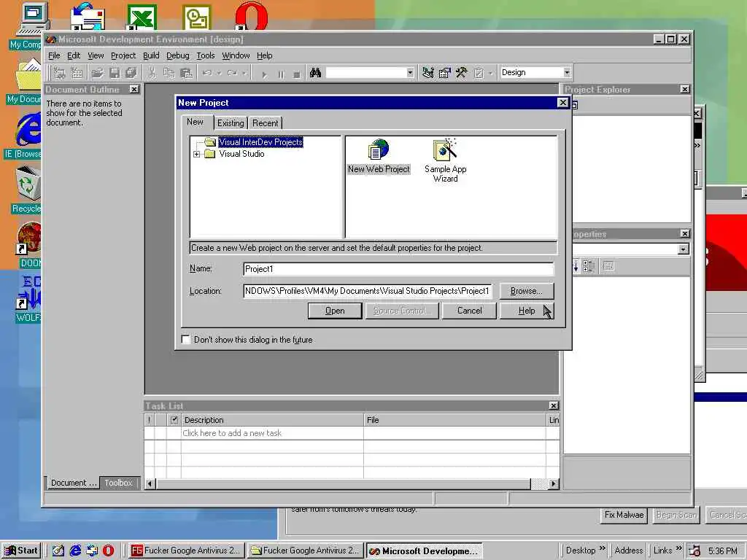Switch to Fucker Google Antivirus folder taskbar button
This screenshot has width=747, height=560.
tap(306, 551)
